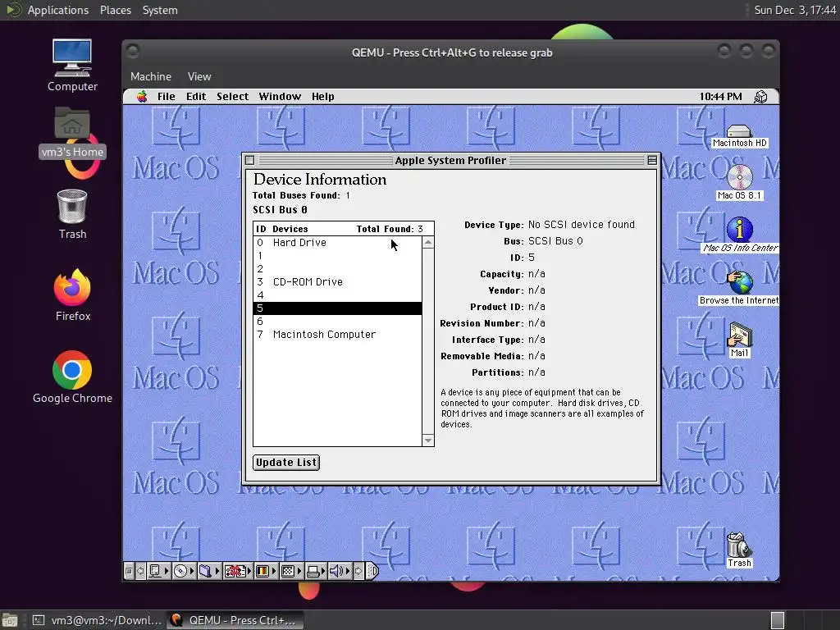Open the AppleTalk switch Control Strip module
This screenshot has width=840, height=630.
click(x=157, y=571)
